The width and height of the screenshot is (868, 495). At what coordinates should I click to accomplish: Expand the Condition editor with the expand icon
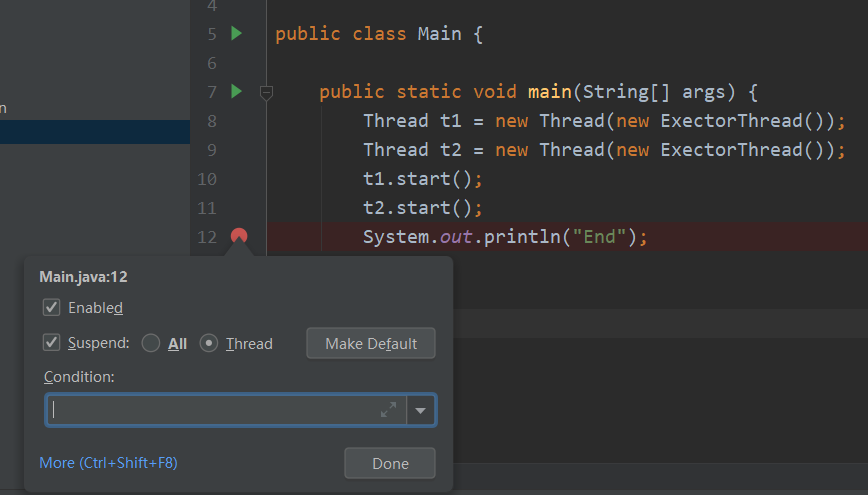(x=389, y=410)
